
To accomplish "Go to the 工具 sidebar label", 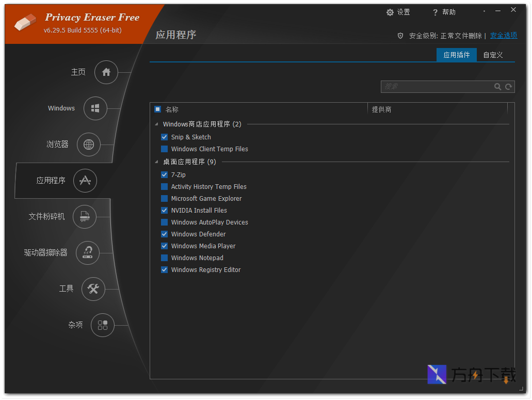I will point(66,289).
